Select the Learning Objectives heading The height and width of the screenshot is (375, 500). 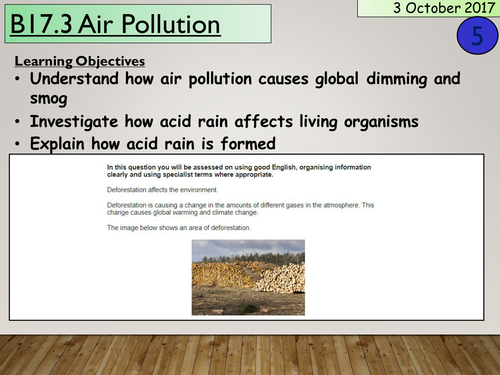tap(80, 61)
